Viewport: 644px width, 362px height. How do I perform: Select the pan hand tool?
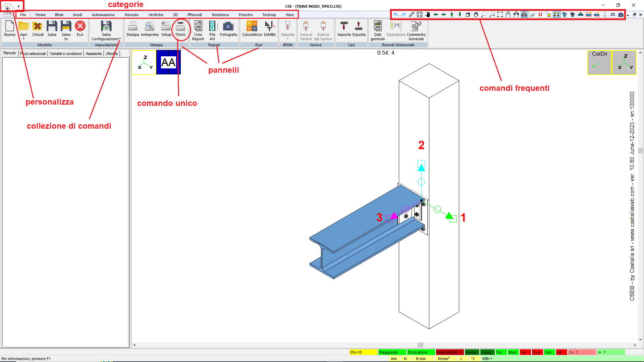click(x=428, y=14)
